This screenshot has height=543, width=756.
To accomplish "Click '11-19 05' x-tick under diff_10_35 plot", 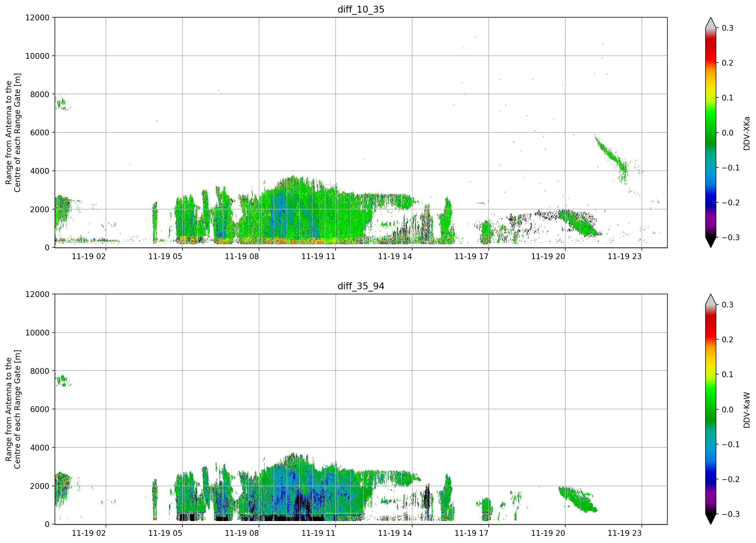I will pyautogui.click(x=165, y=256).
